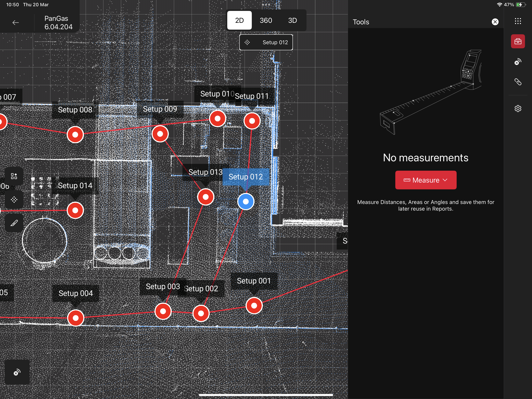
Task: Select the blue Setup 012 marker
Action: [x=246, y=202]
